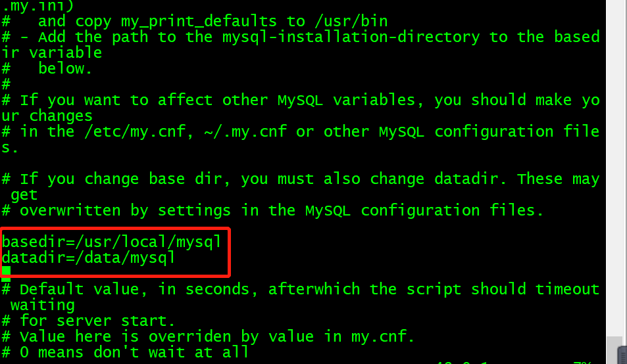The image size is (627, 364).
Task: Click the terminal scrollbar thumb
Action: point(613,350)
